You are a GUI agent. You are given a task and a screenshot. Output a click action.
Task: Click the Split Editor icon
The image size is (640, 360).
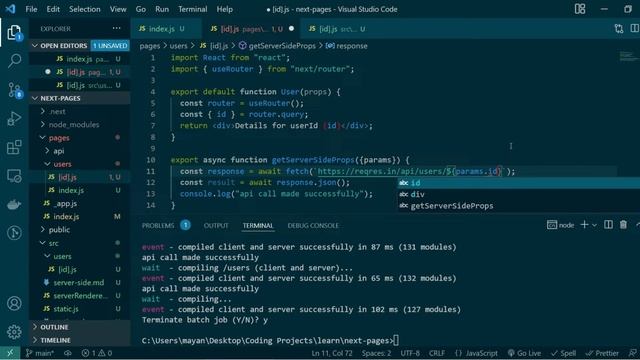634,29
